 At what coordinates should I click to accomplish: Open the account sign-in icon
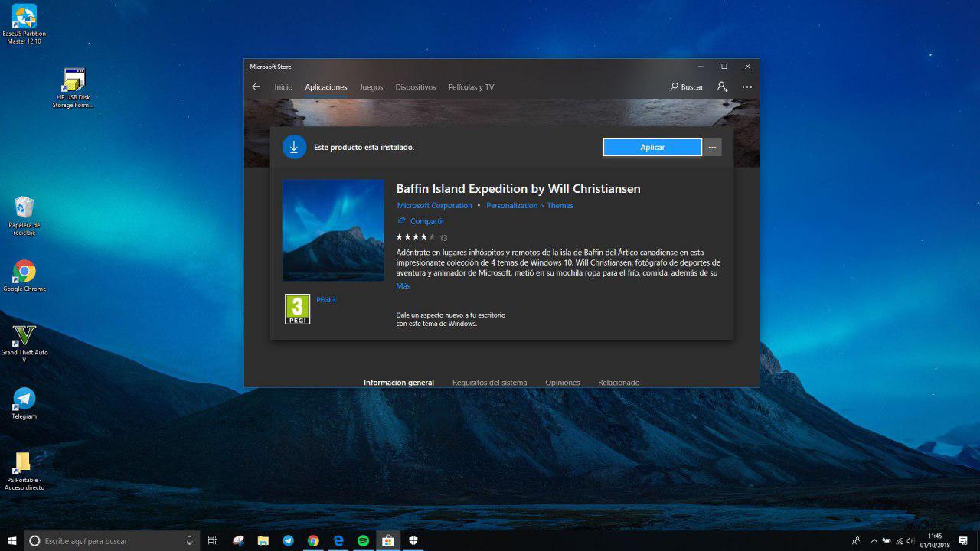(722, 87)
